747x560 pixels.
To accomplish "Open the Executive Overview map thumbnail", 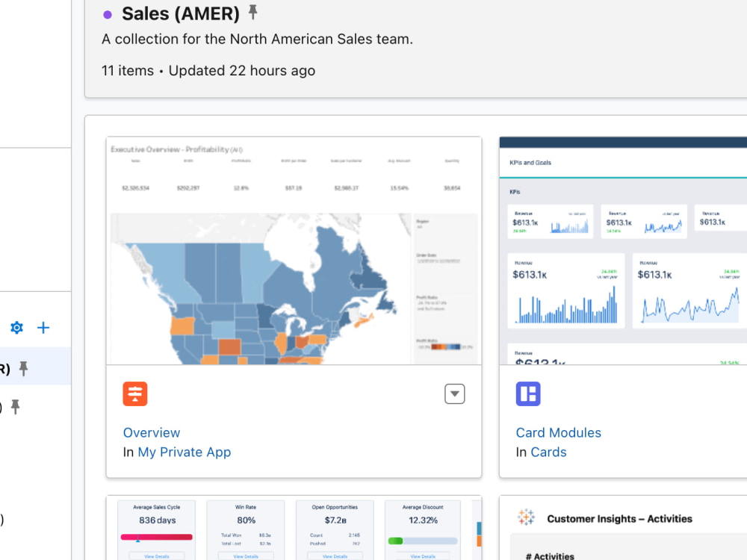I will click(x=294, y=251).
